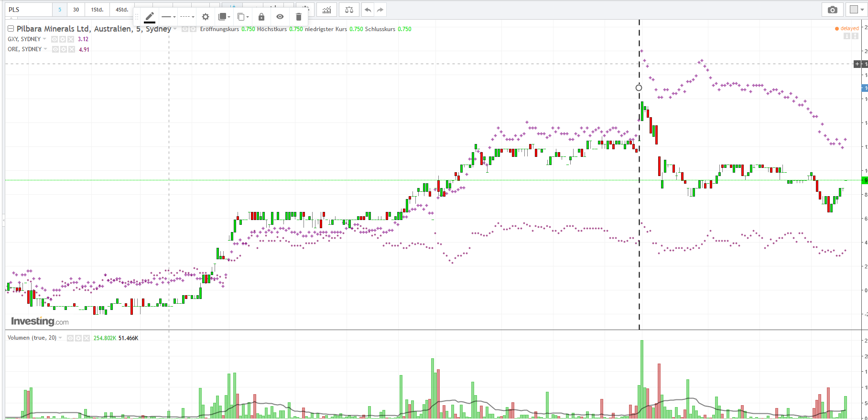
Task: Delete the selected drawing with trash icon
Action: tap(299, 17)
